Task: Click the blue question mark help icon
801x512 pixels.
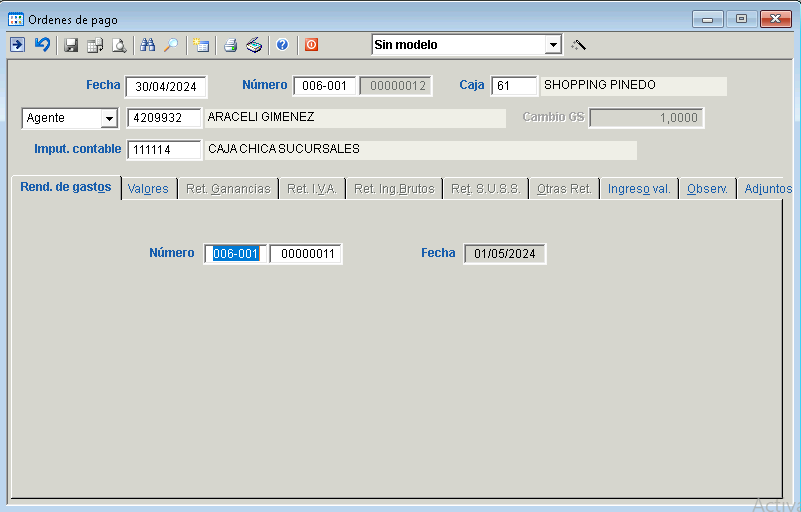Action: [x=283, y=45]
